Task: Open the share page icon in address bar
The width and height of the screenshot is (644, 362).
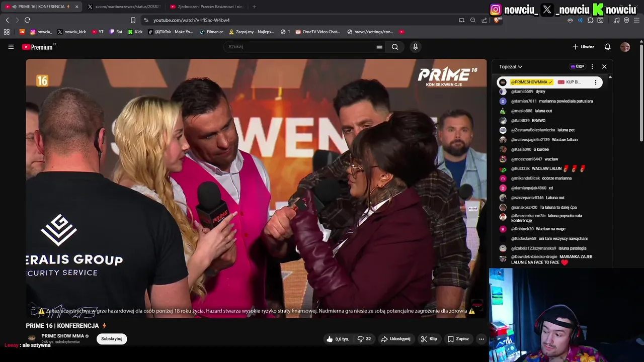Action: coord(484,20)
